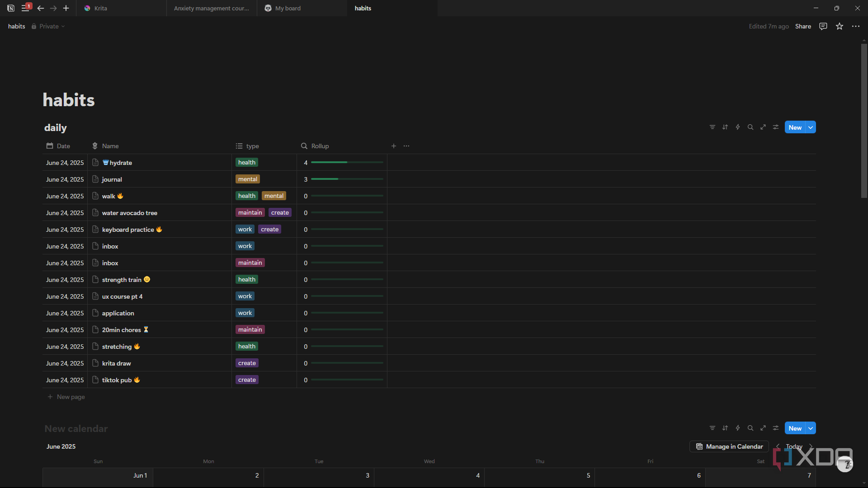Screen dimensions: 868x488
Task: Add a New page row
Action: pos(66,397)
